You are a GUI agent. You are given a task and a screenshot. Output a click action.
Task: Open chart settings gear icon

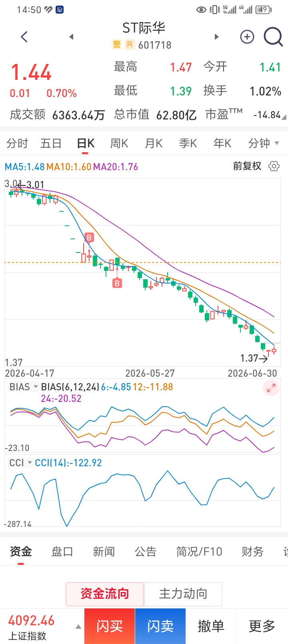pos(274,166)
